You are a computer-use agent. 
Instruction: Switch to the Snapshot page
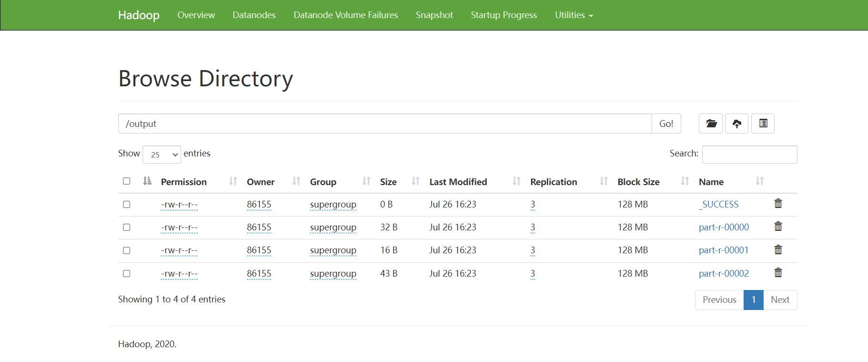coord(434,15)
